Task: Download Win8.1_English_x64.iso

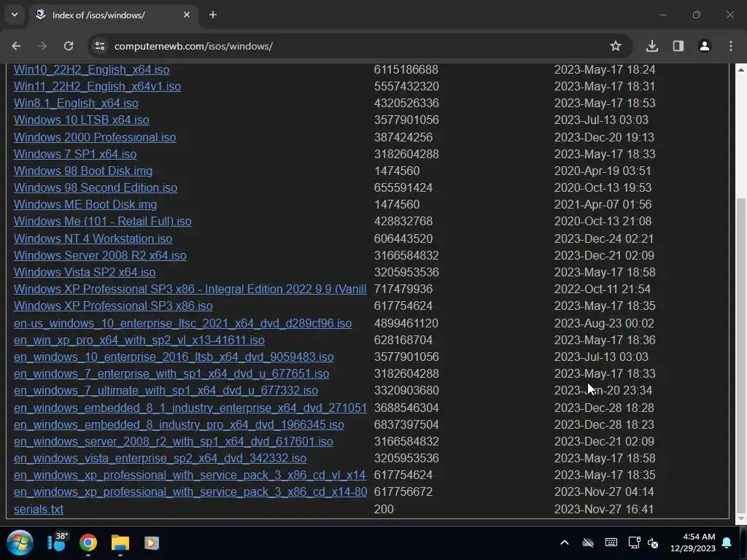Action: [x=76, y=103]
